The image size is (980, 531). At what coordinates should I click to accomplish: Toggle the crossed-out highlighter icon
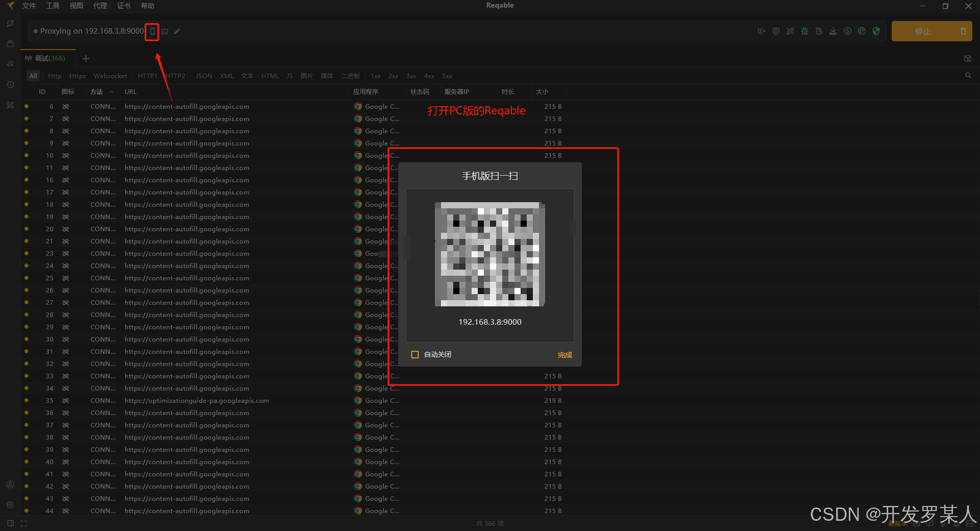point(790,31)
